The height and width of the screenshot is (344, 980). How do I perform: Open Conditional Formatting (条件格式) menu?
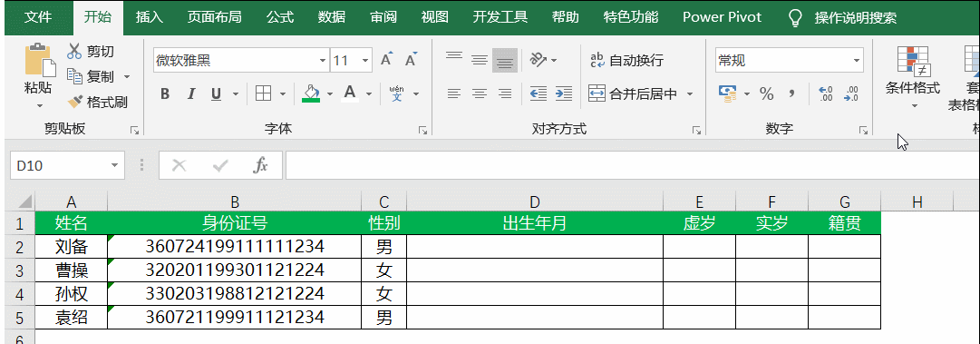[913, 76]
